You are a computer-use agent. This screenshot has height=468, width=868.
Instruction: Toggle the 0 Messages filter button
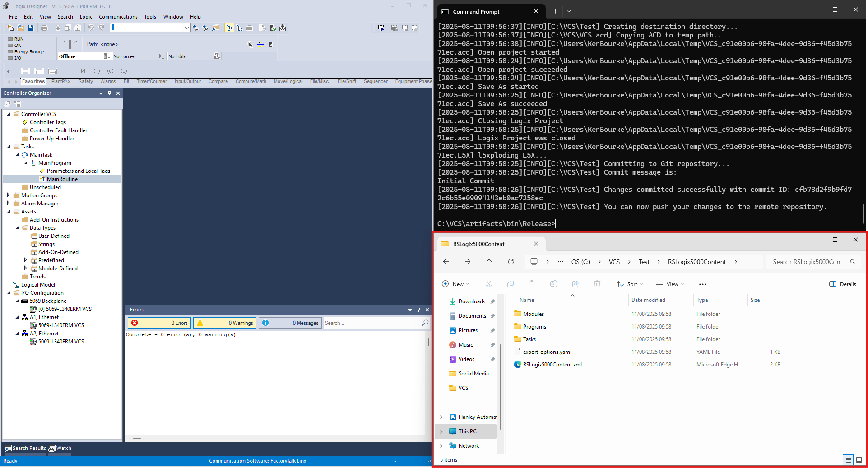tap(290, 323)
